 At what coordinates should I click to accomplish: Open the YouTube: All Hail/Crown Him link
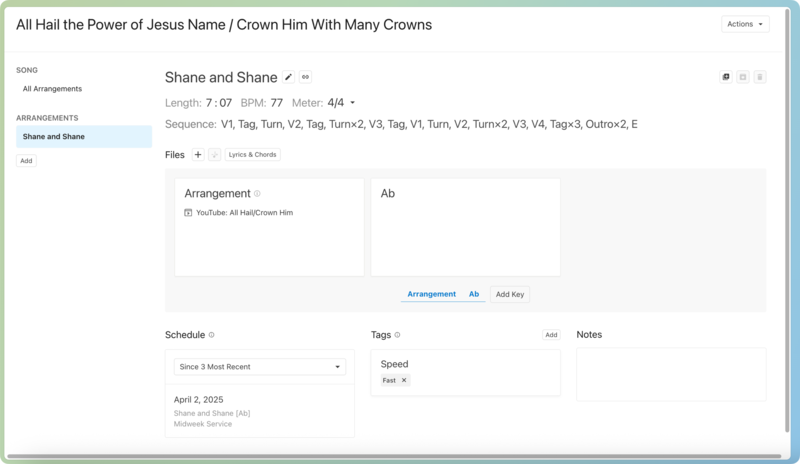click(x=244, y=213)
